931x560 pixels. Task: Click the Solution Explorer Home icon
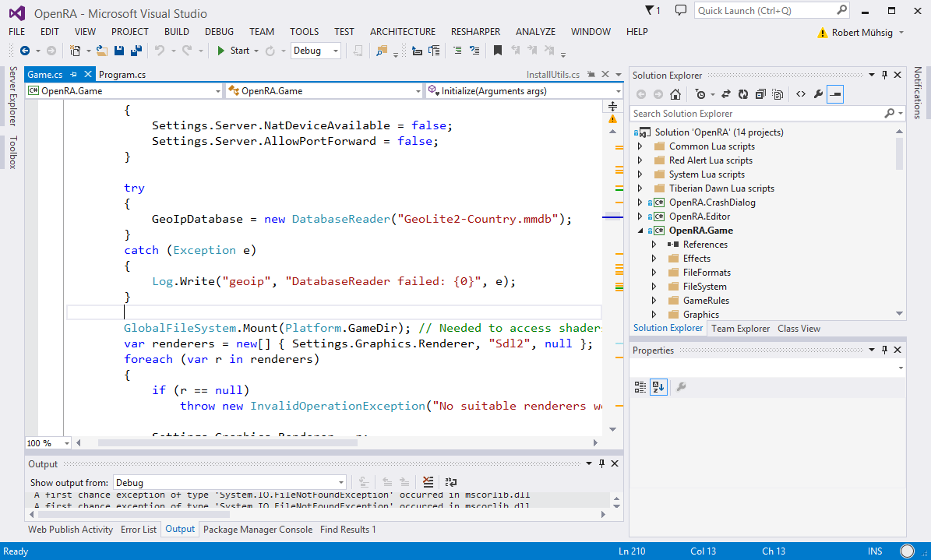click(675, 94)
